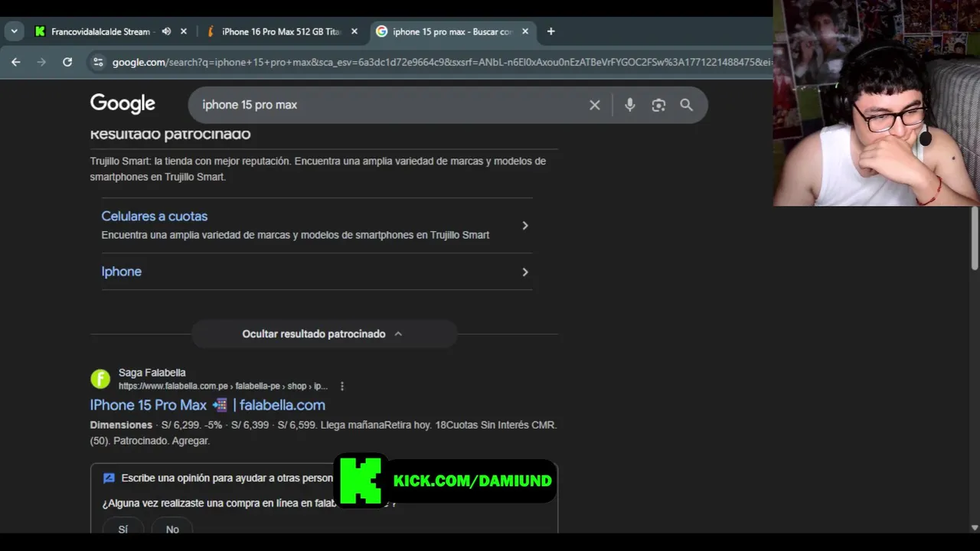This screenshot has width=980, height=551.
Task: View site information icon in address bar
Action: [x=97, y=62]
